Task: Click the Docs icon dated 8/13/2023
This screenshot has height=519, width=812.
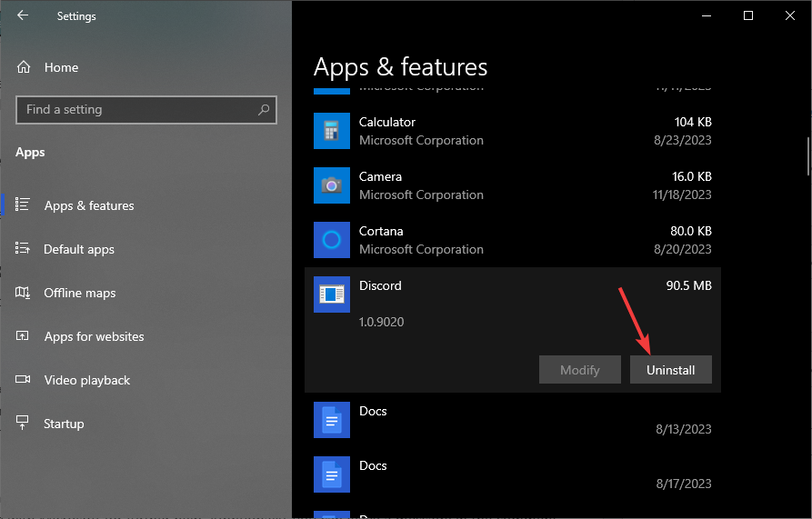Action: pyautogui.click(x=332, y=420)
